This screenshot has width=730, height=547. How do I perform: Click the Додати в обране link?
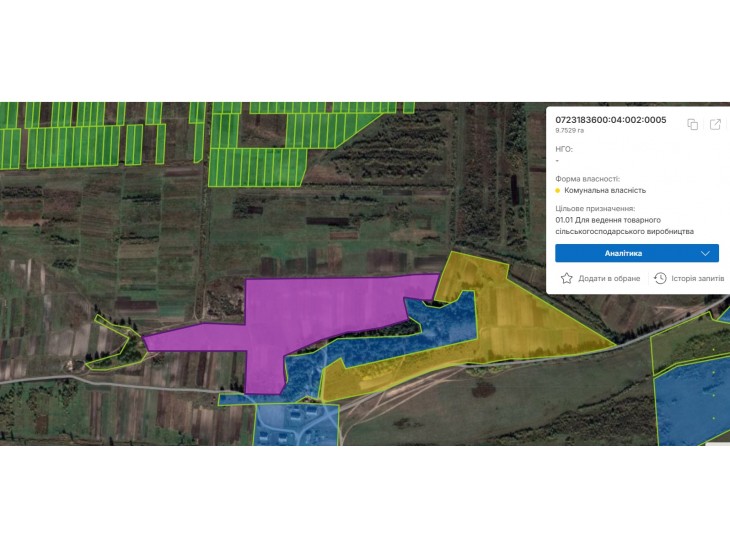click(609, 278)
